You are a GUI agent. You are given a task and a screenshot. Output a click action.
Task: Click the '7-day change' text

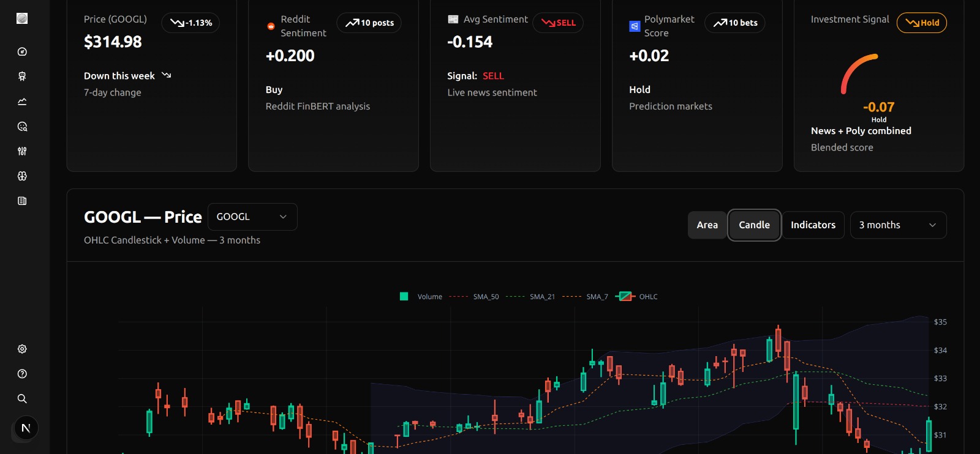pos(113,92)
